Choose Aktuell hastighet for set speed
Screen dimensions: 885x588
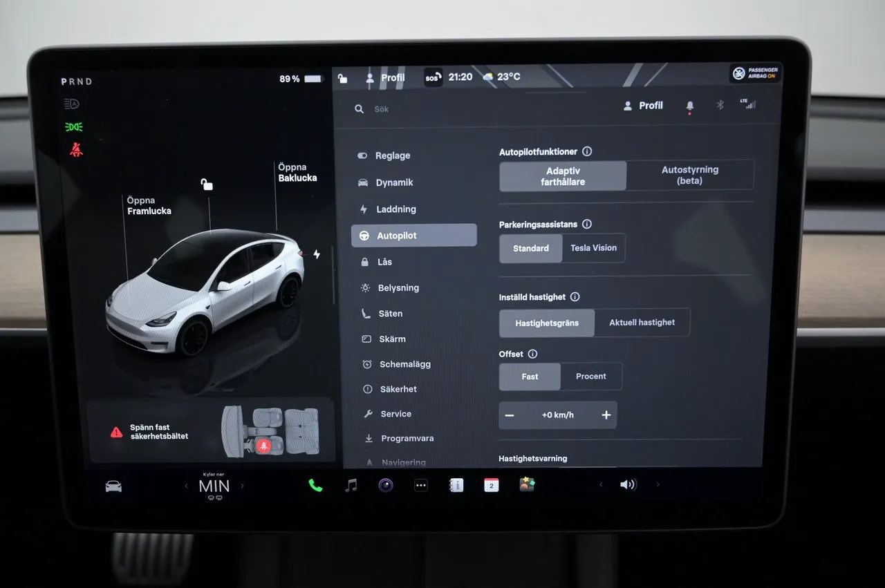tap(642, 322)
